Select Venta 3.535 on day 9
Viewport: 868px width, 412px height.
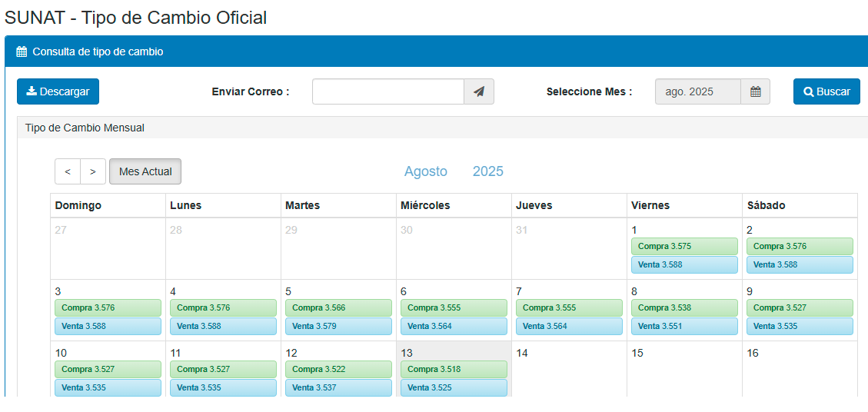click(x=800, y=326)
